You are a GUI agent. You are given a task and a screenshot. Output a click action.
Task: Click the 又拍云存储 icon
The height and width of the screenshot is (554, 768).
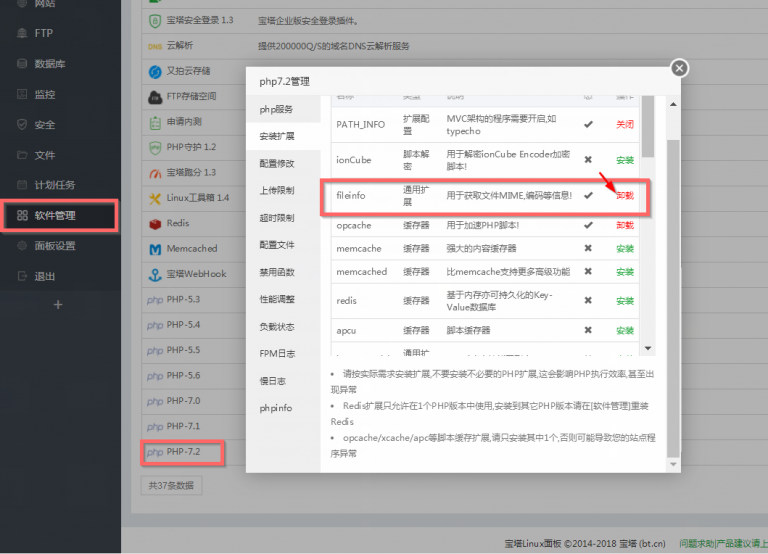[155, 72]
